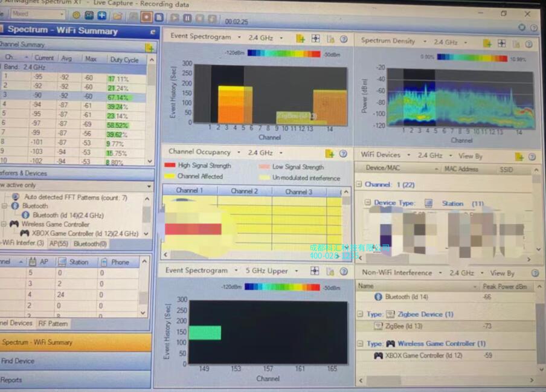Click the Channel 2 column header
Screen dimensions: 546x392
pos(245,191)
